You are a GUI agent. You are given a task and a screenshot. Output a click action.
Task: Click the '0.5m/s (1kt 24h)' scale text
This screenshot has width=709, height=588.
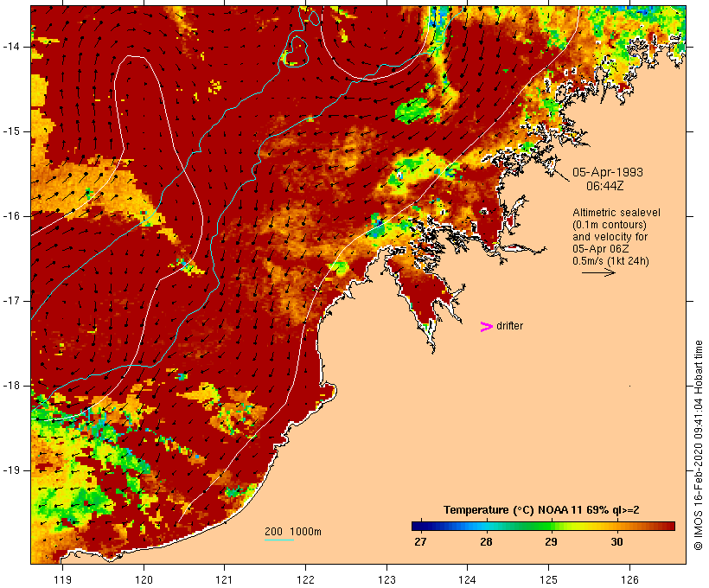[610, 261]
